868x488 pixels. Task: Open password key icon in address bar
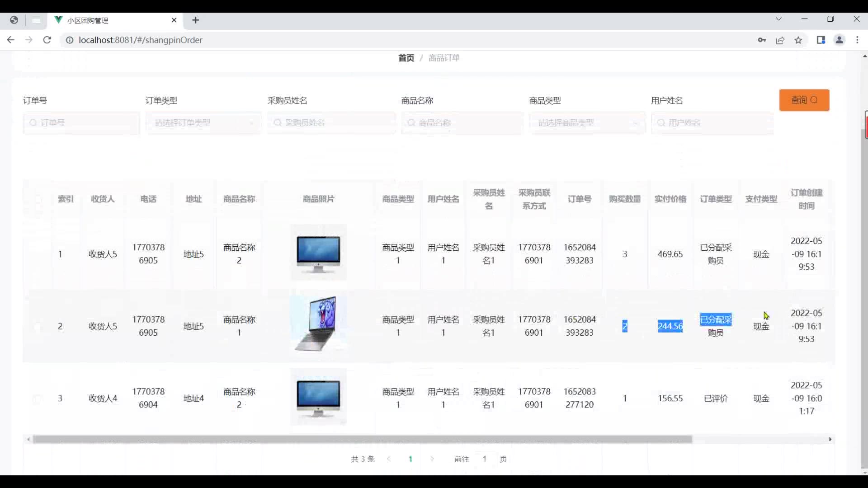point(762,40)
